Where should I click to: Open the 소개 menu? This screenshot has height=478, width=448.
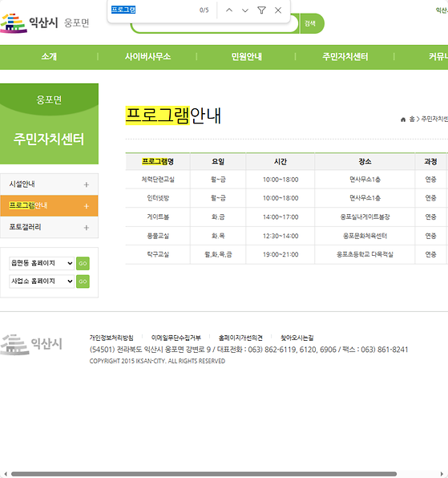(x=49, y=57)
